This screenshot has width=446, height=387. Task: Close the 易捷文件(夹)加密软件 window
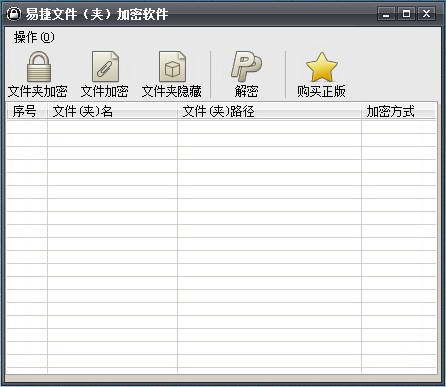click(x=426, y=14)
